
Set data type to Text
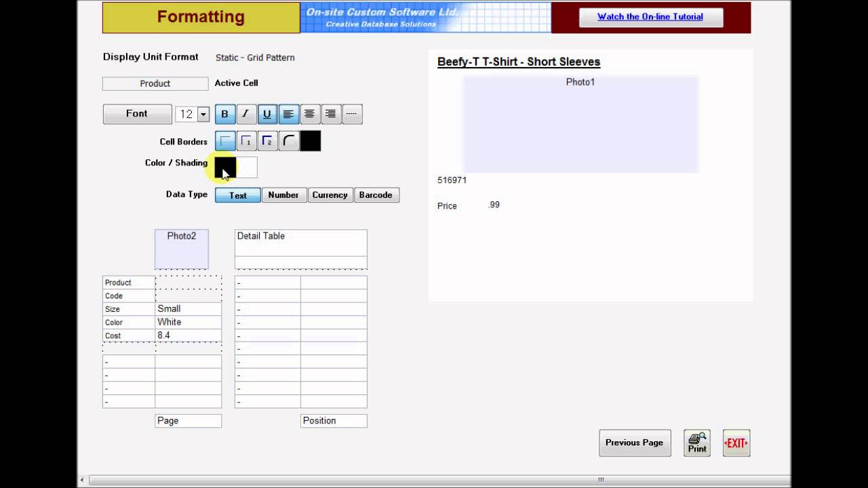(x=238, y=195)
